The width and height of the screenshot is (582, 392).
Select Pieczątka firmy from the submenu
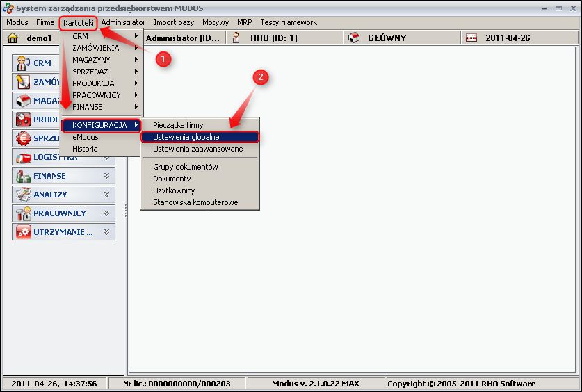(x=200, y=125)
